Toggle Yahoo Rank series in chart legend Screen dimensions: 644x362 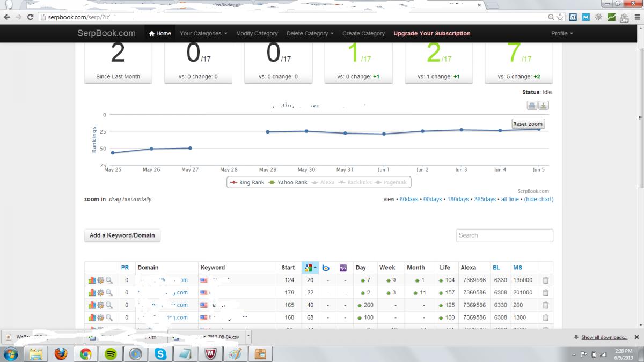288,182
